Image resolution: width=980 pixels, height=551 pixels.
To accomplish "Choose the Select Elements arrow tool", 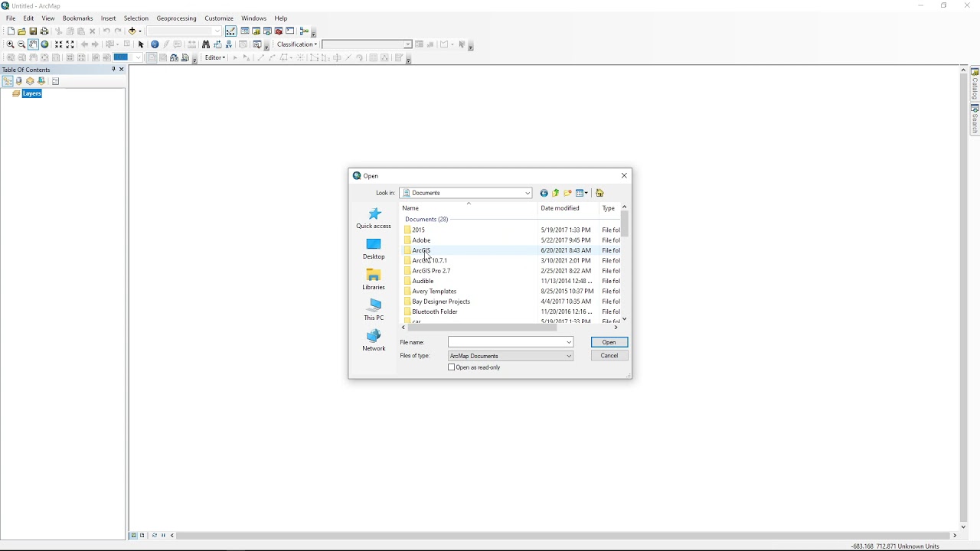I will tap(141, 44).
